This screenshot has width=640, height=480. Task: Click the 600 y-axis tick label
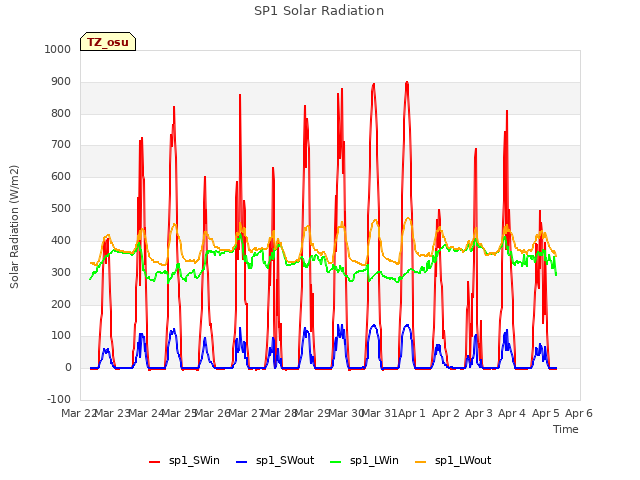click(x=61, y=176)
